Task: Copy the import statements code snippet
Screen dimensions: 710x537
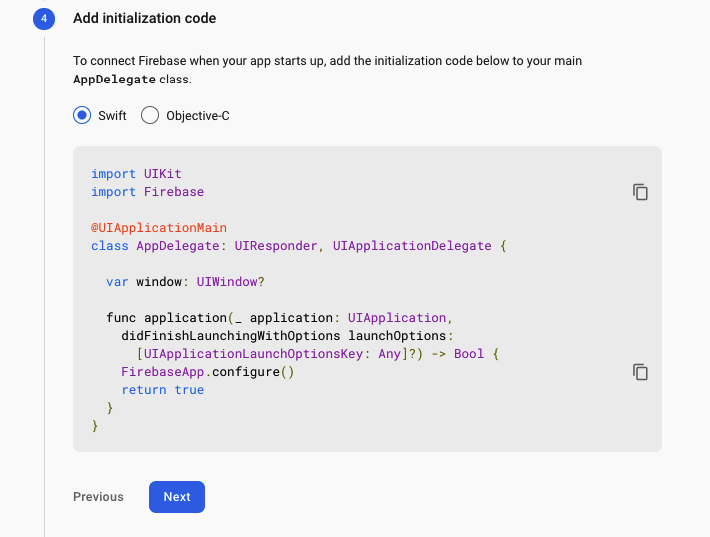Action: tap(640, 192)
